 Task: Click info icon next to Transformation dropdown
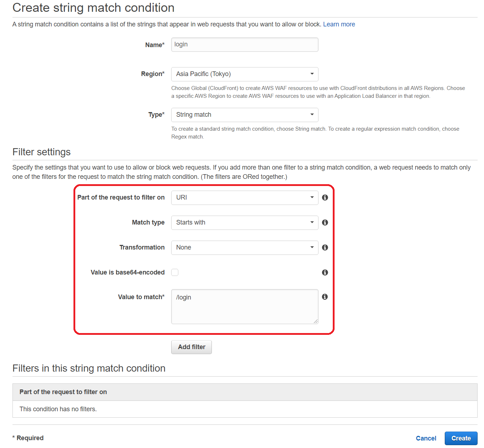pos(325,247)
